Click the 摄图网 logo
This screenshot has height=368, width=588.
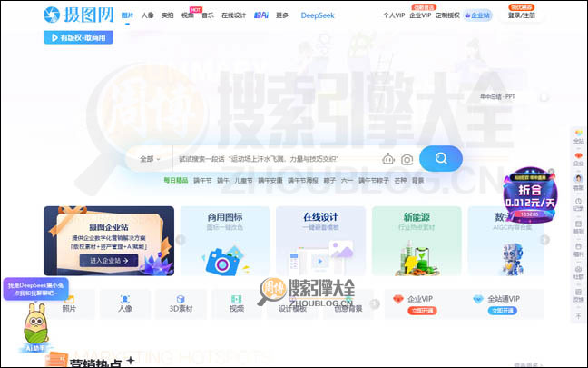78,15
